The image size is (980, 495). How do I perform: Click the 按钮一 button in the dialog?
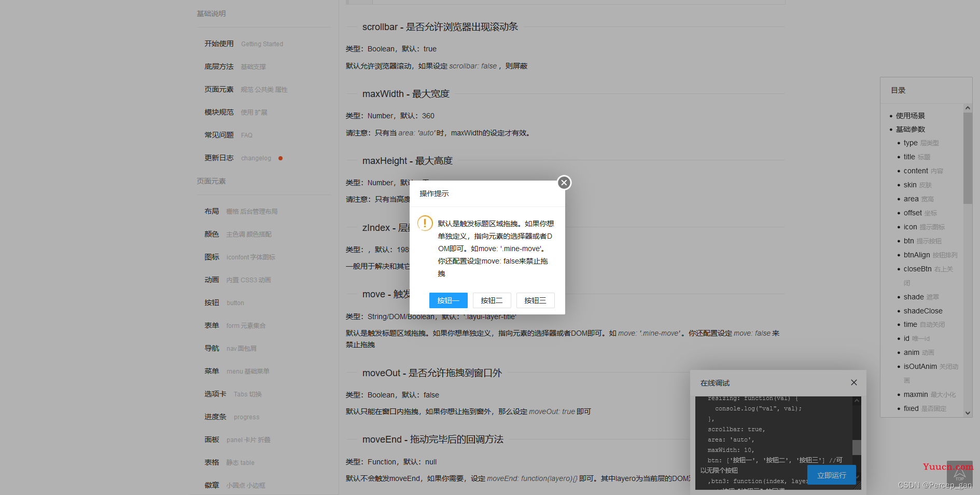coord(448,300)
